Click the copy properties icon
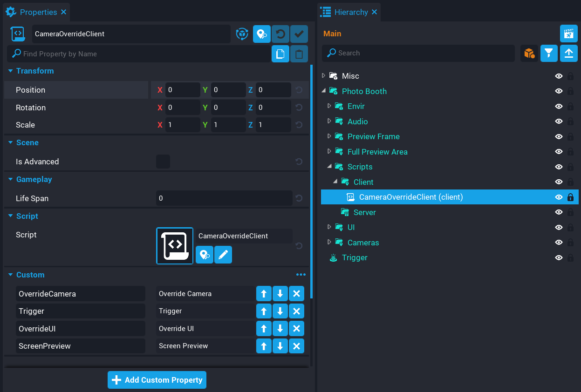This screenshot has width=581, height=392. pos(280,54)
